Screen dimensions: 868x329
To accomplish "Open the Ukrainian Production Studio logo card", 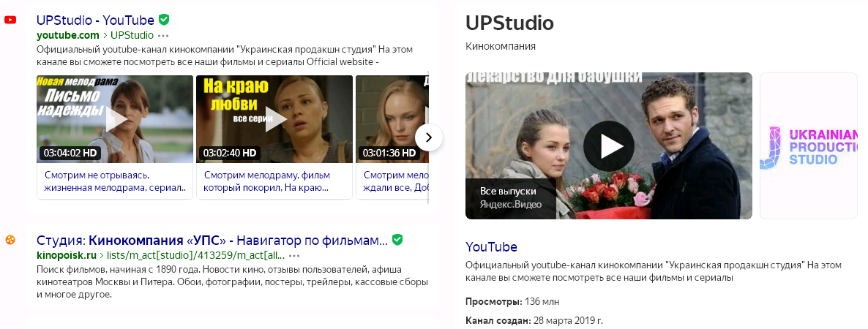I will click(809, 146).
